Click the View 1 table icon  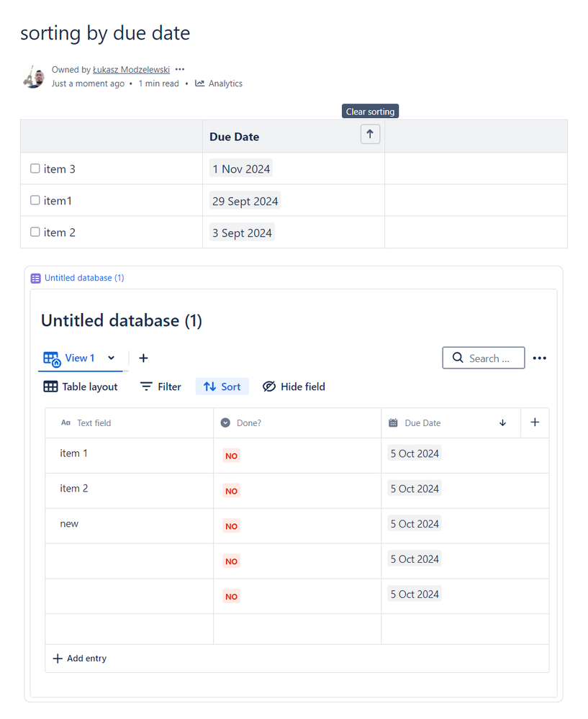(51, 359)
